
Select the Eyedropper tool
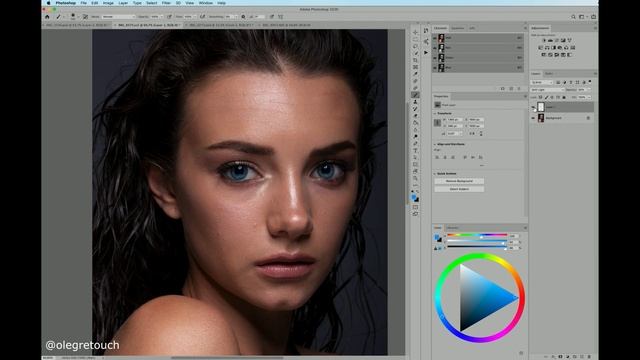(416, 74)
